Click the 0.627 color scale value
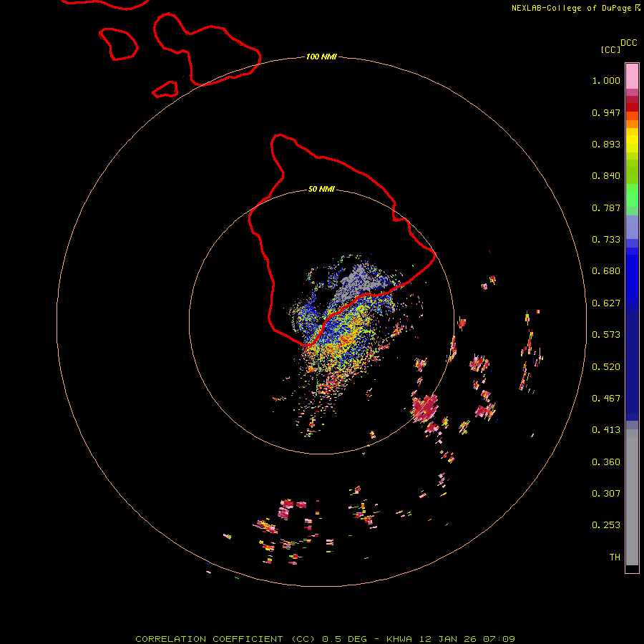 [x=606, y=303]
